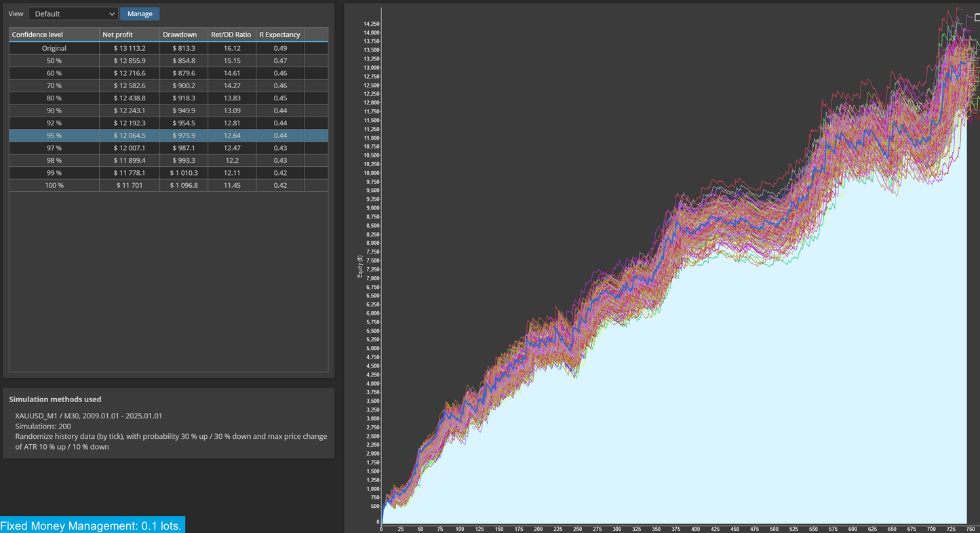Click net profit value $ 12 243.1

(130, 111)
